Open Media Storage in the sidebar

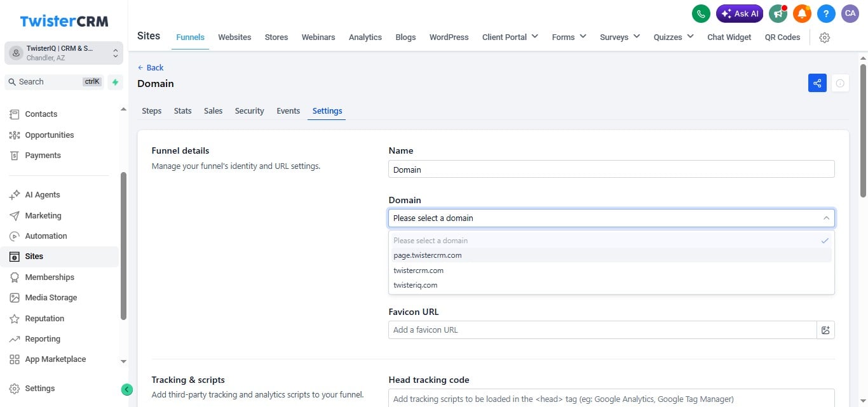[51, 298]
